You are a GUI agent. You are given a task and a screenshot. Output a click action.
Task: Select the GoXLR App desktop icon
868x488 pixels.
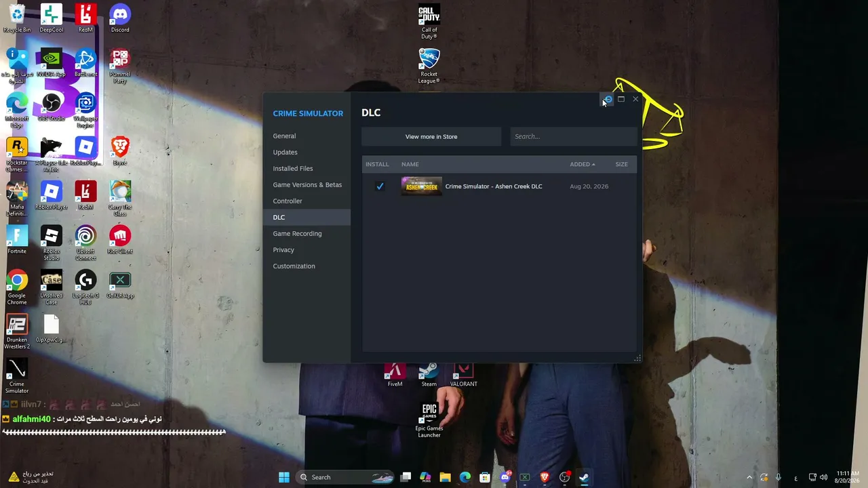click(x=120, y=285)
